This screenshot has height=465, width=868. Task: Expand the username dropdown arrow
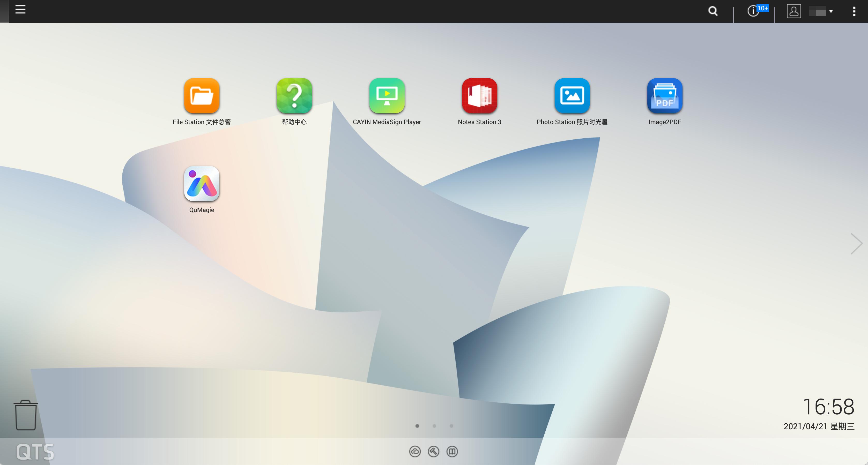tap(831, 11)
